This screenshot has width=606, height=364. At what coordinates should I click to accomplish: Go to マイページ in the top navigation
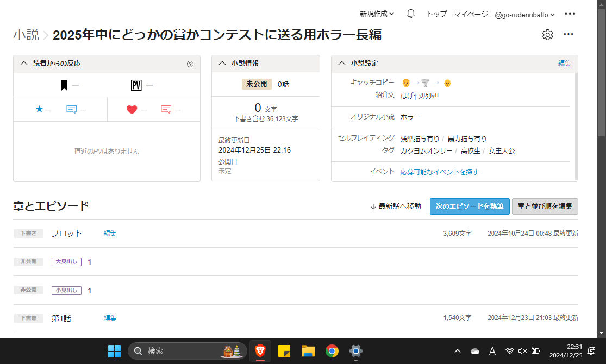coord(471,15)
